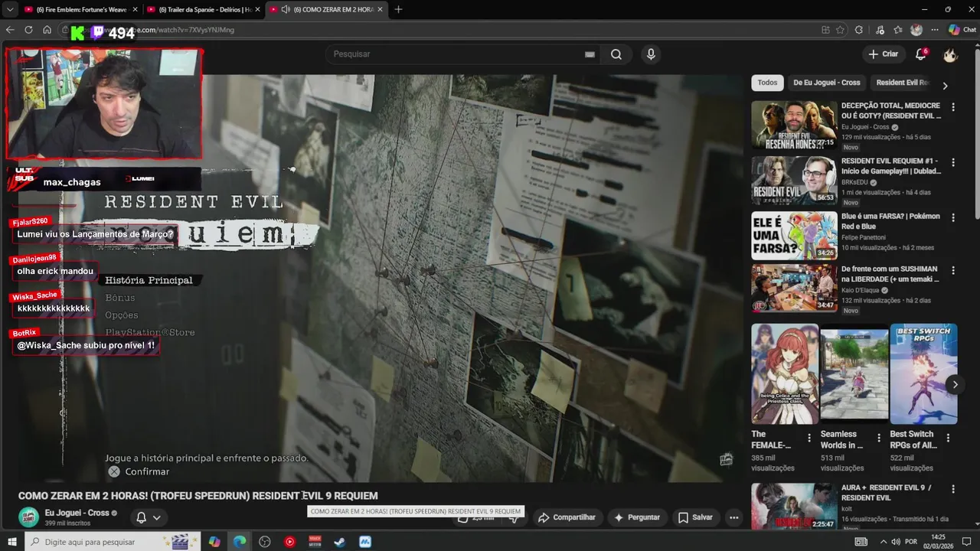Open the browser extensions puzzle icon
This screenshot has height=551, width=980.
pyautogui.click(x=859, y=30)
